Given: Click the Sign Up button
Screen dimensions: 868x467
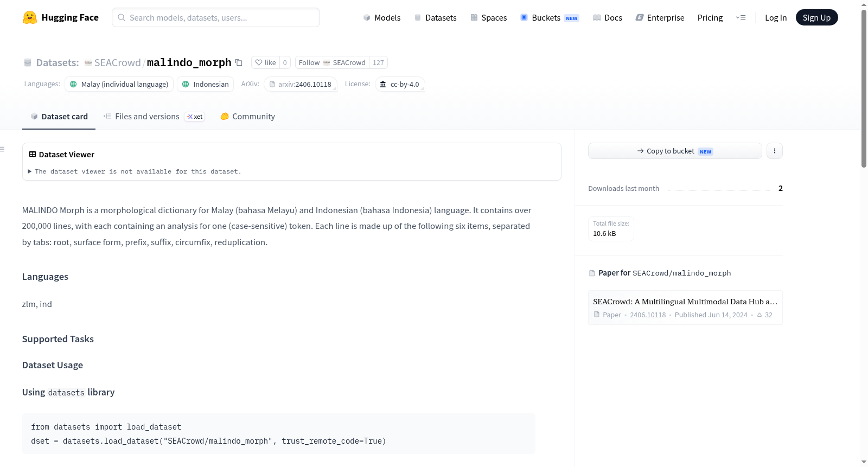Looking at the screenshot, I should click(x=816, y=17).
